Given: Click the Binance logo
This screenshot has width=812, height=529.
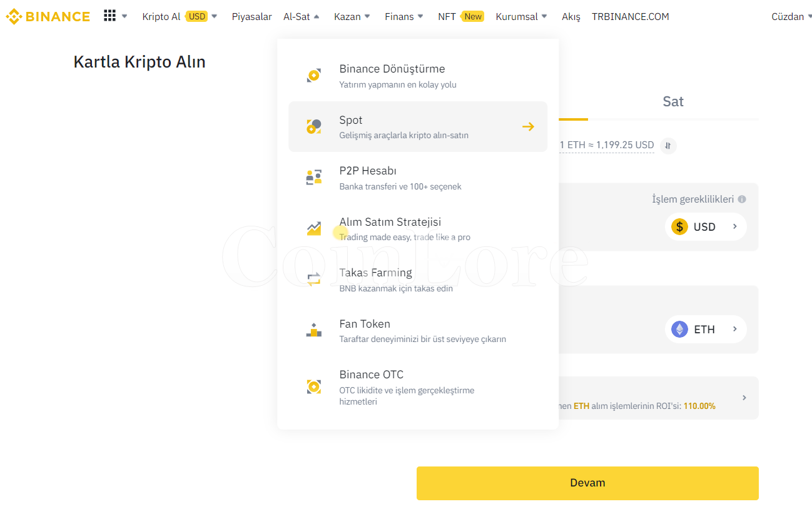Looking at the screenshot, I should point(48,16).
